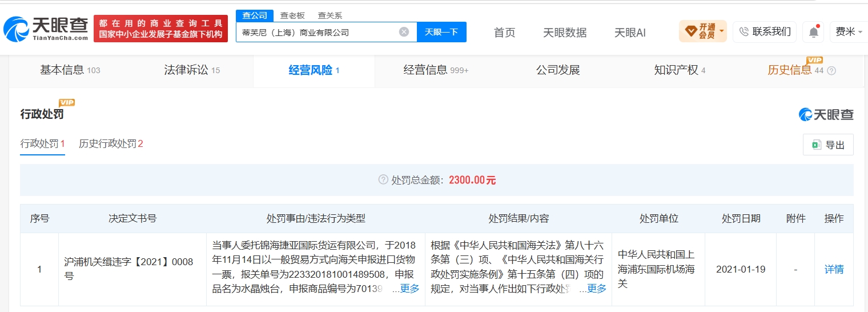Click the 天眼查 watermark logo beside the title
868x312 pixels.
point(826,114)
